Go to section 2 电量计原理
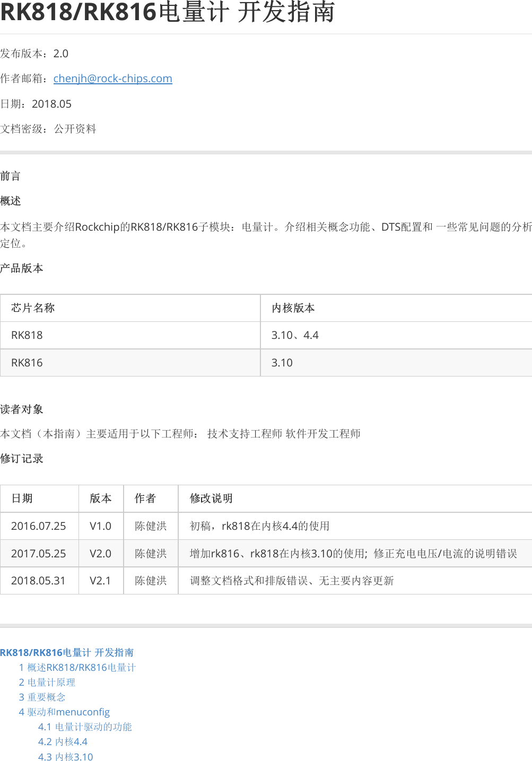532x761 pixels. point(47,682)
